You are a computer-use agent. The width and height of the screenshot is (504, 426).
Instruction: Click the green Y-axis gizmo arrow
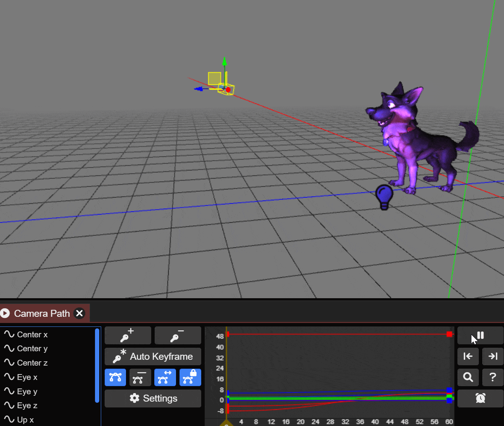click(224, 62)
